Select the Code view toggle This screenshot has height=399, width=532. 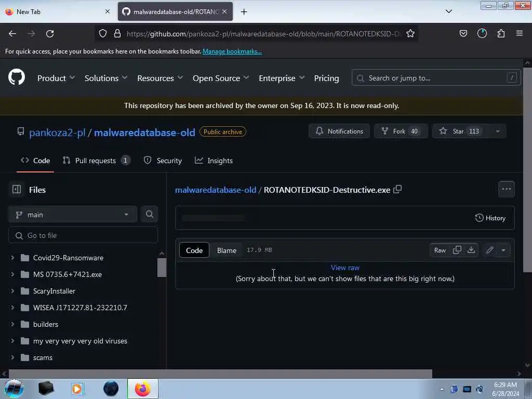click(194, 250)
